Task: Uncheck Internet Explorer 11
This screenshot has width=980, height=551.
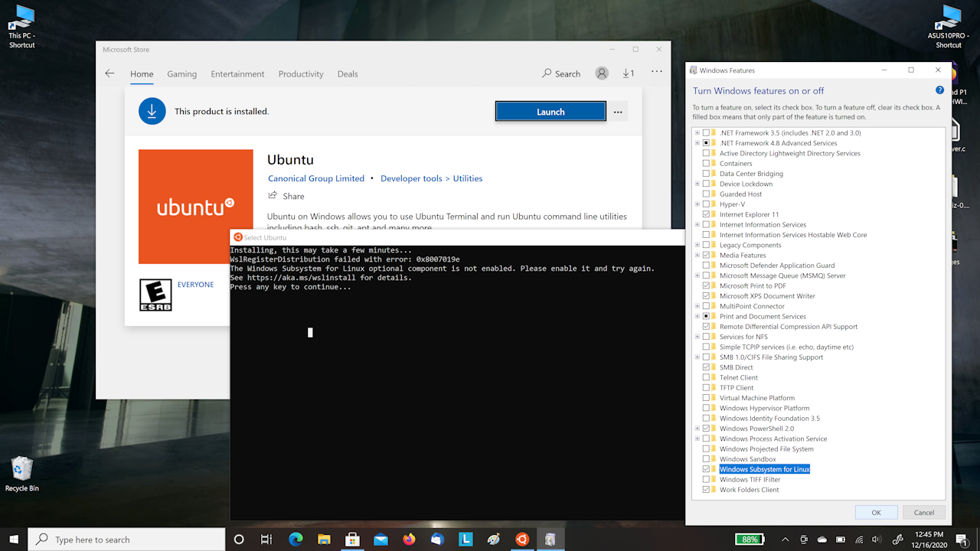Action: [706, 214]
